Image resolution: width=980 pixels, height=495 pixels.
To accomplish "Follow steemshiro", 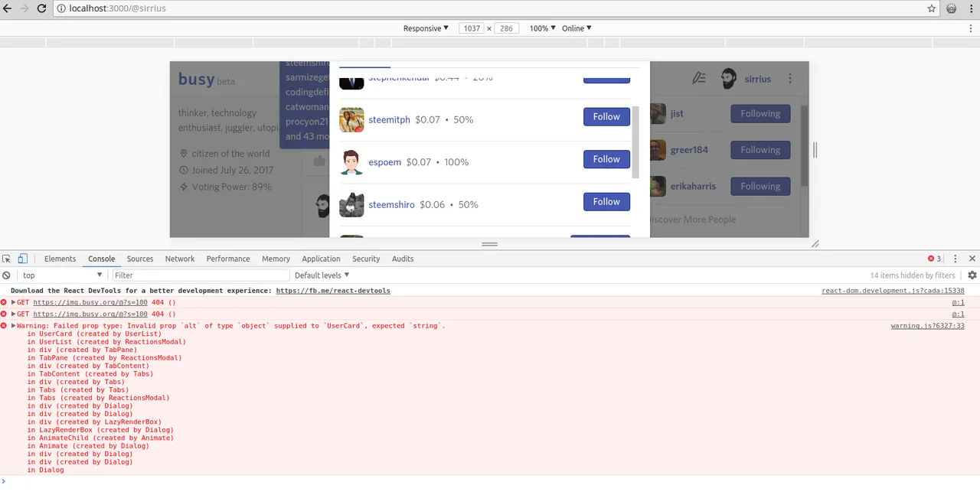I will click(x=606, y=201).
